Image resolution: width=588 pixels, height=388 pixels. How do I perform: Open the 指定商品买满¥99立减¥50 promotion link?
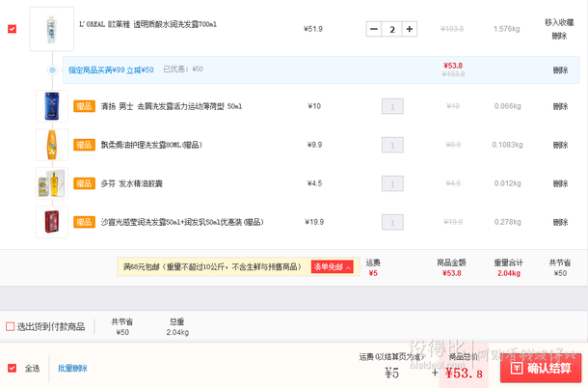point(111,69)
